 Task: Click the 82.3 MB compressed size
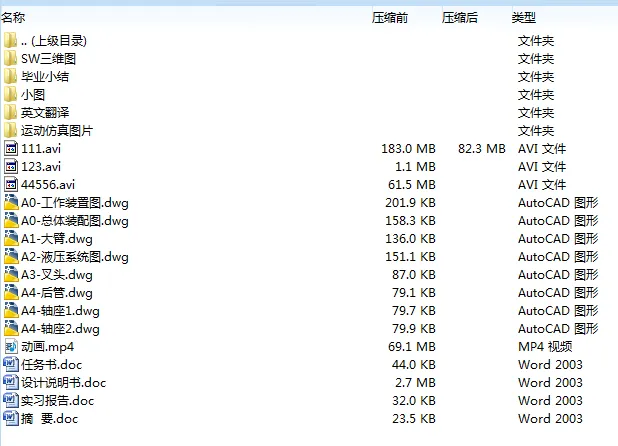pyautogui.click(x=482, y=149)
